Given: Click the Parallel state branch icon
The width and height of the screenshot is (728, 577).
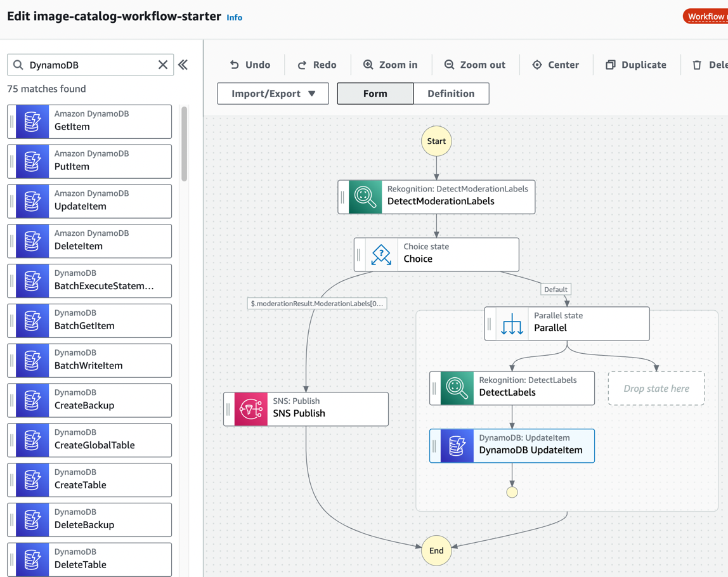Looking at the screenshot, I should pyautogui.click(x=512, y=323).
